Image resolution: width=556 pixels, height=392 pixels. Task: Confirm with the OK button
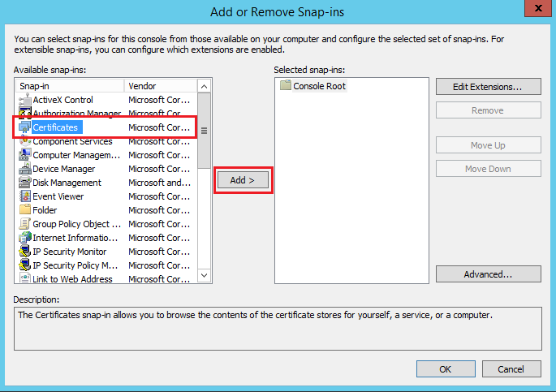[x=445, y=369]
